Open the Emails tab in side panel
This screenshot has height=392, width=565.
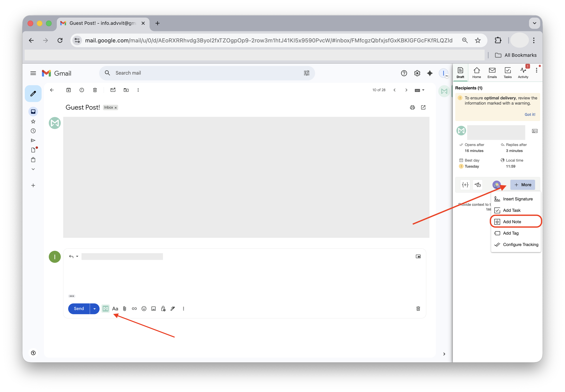tap(492, 73)
